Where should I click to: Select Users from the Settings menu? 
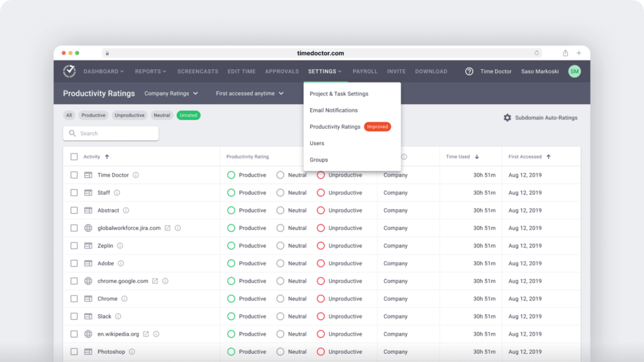pyautogui.click(x=316, y=143)
